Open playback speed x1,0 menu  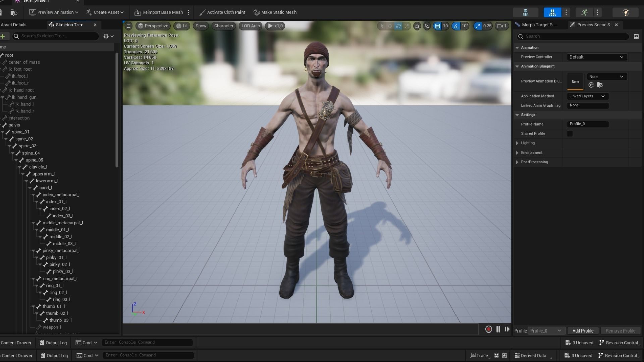click(275, 26)
